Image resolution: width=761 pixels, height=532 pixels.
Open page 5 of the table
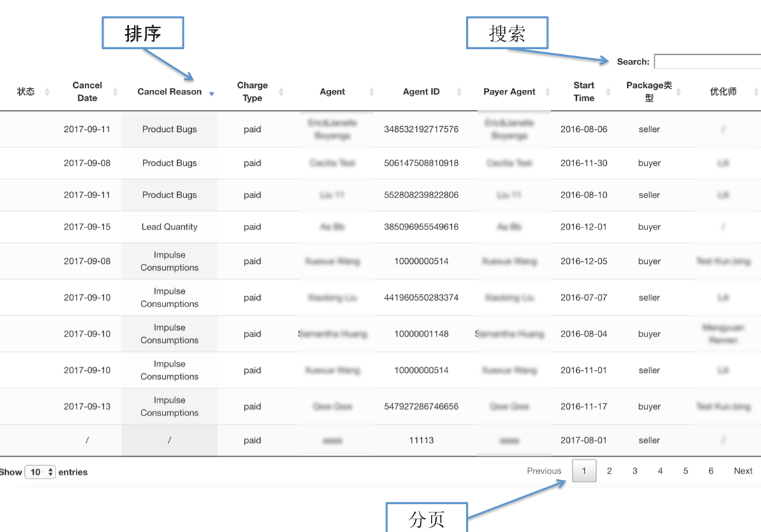[x=685, y=471]
